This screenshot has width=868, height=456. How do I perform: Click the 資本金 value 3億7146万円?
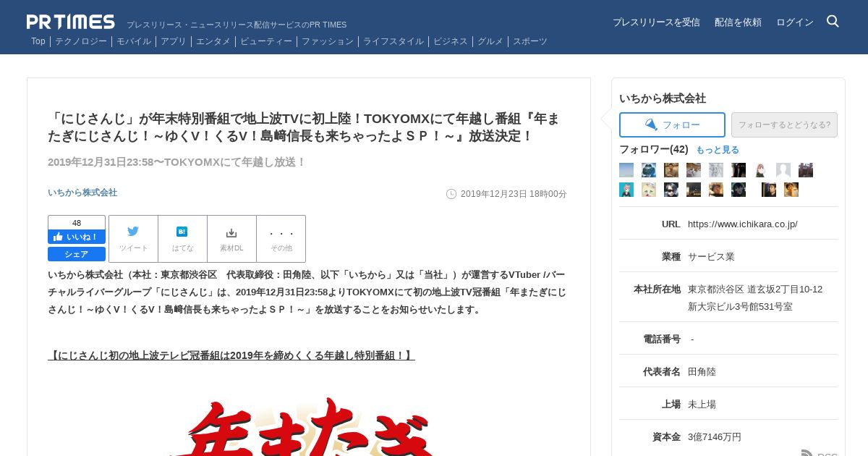coord(715,437)
